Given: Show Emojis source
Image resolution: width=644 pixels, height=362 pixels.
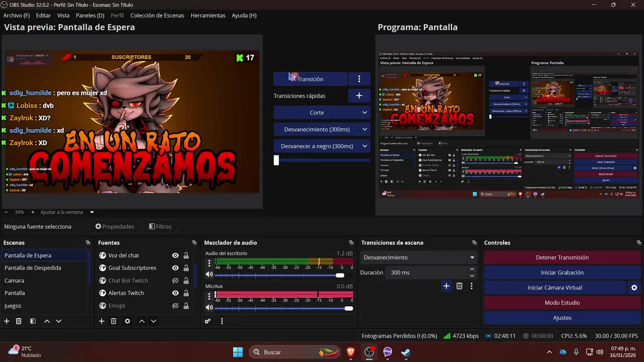Looking at the screenshot, I should pyautogui.click(x=176, y=306).
